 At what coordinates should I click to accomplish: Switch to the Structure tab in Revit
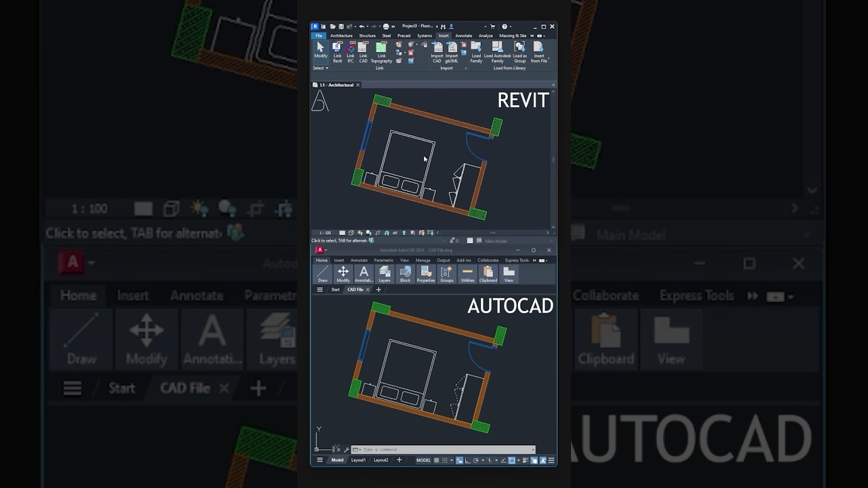367,36
